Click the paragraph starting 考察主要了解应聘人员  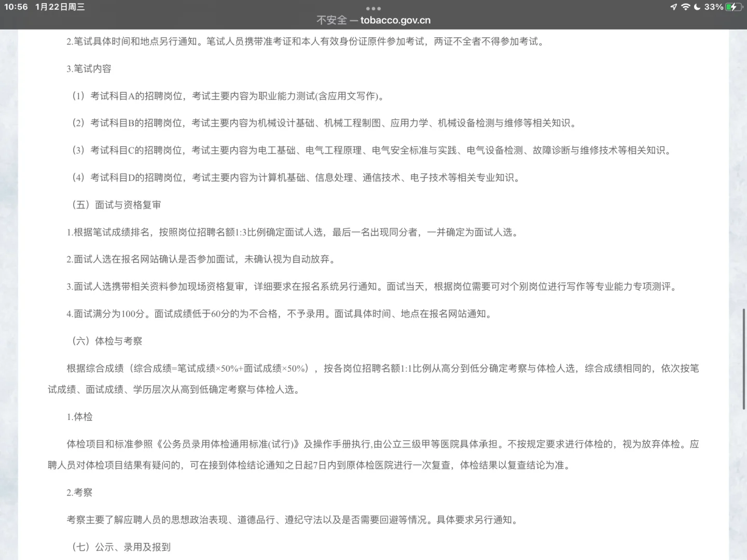tap(293, 520)
